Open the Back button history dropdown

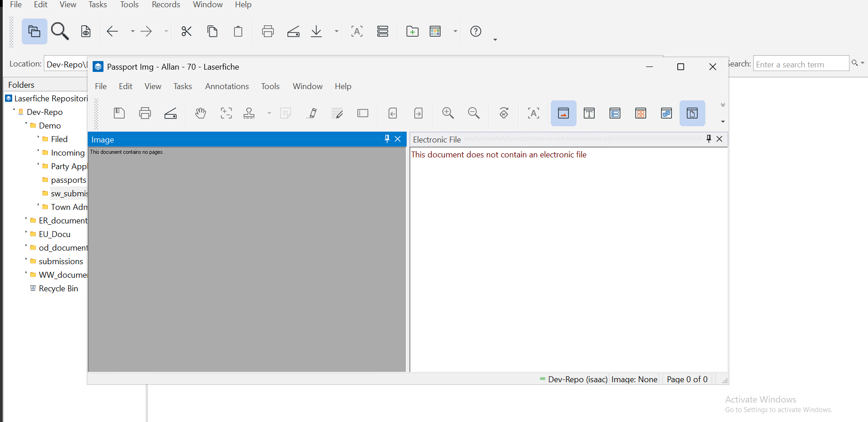(x=132, y=31)
